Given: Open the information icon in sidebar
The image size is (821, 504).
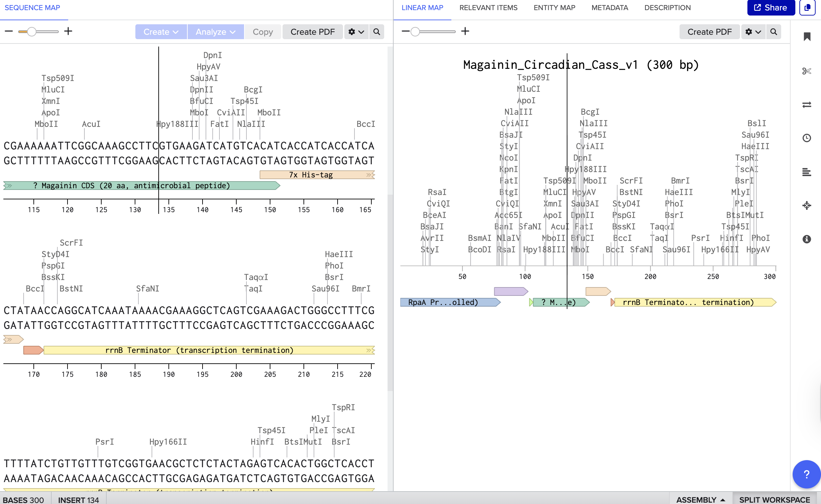Looking at the screenshot, I should (807, 239).
